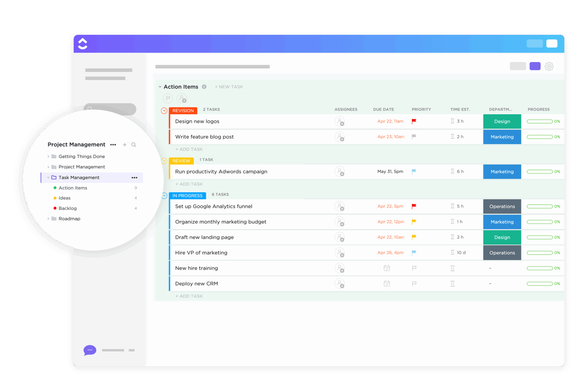Click NEW TASK next to Action Items
Screen dimensions: 587x392
(x=229, y=87)
